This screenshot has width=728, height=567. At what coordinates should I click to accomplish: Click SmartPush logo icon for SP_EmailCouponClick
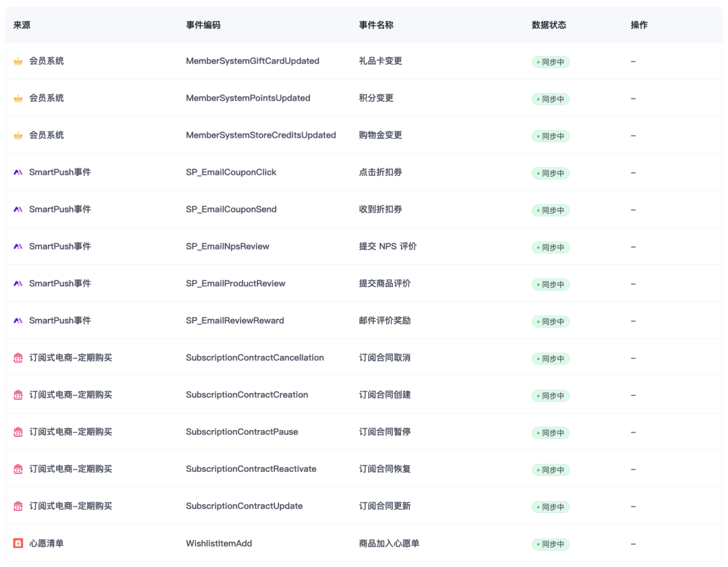coord(18,173)
